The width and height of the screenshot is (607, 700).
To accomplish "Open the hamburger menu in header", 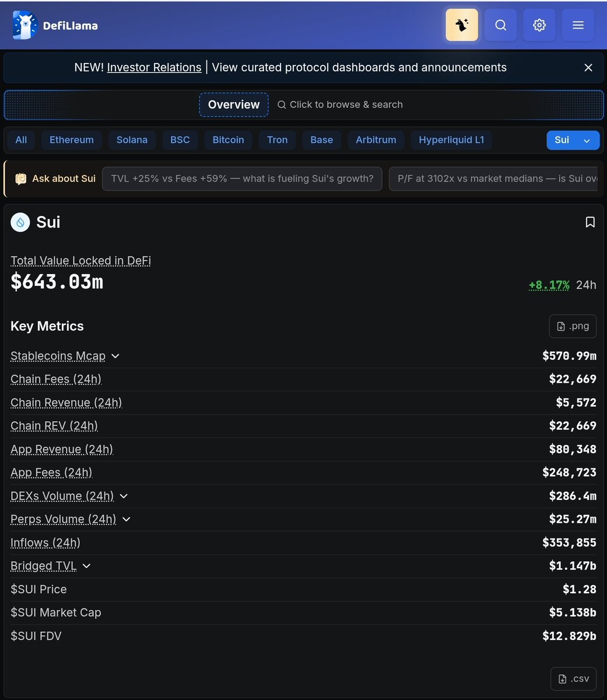I will 578,25.
